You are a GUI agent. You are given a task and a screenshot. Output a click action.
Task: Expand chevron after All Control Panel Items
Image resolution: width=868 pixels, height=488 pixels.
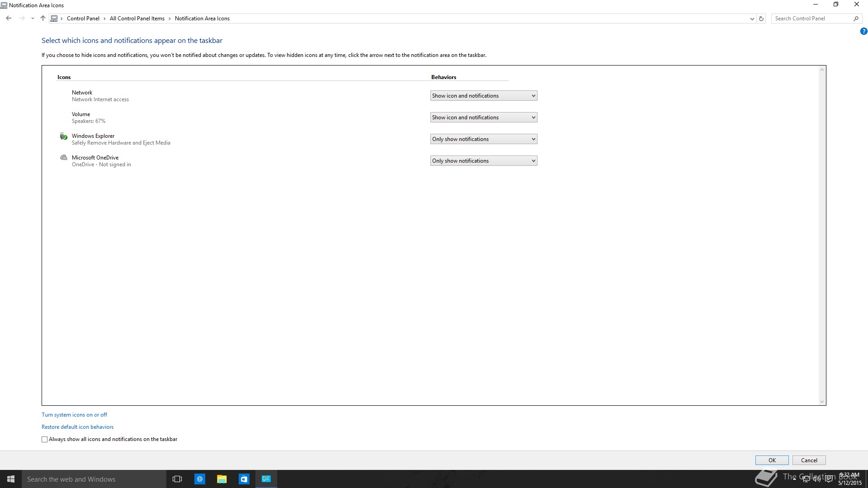point(170,19)
